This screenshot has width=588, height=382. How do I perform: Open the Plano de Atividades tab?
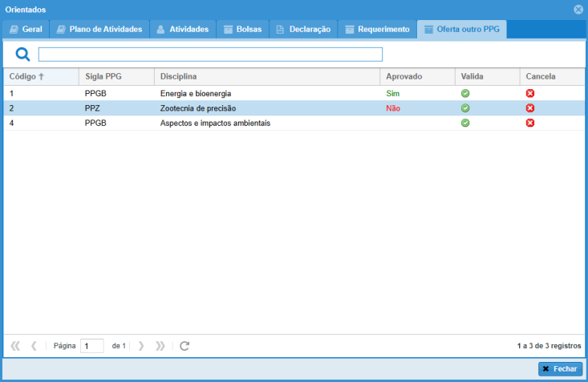pos(99,30)
